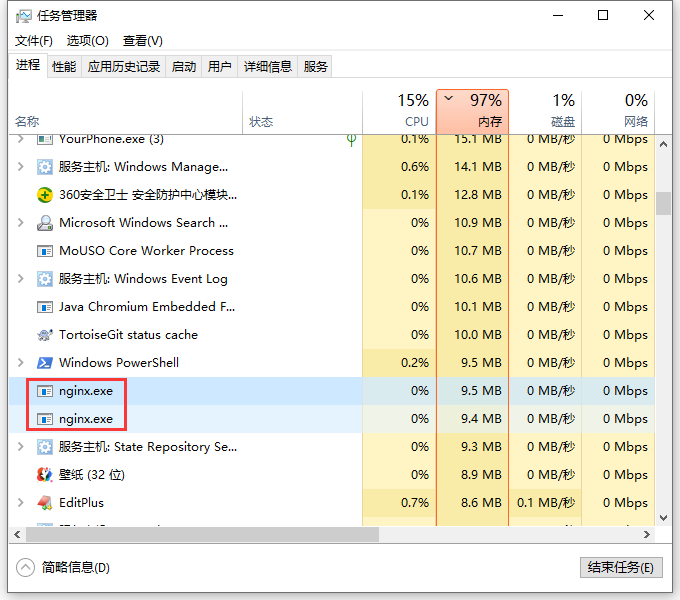Image resolution: width=680 pixels, height=600 pixels.
Task: Expand 服务主机: Windows Event Log group
Action: click(20, 279)
